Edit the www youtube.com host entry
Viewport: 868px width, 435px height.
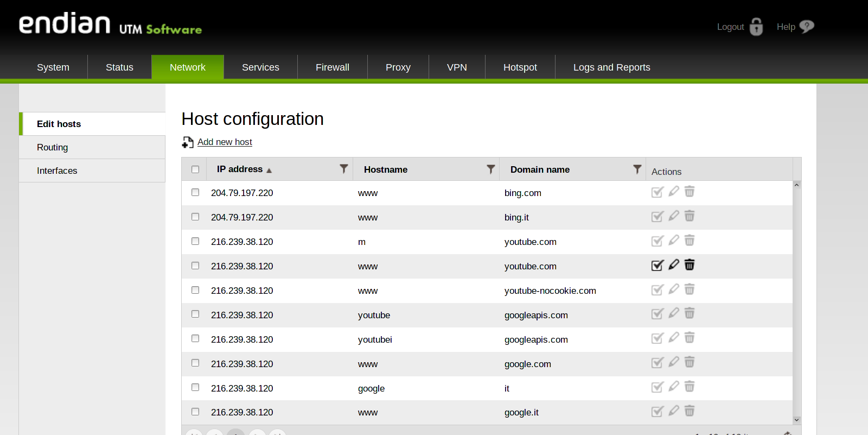point(674,264)
